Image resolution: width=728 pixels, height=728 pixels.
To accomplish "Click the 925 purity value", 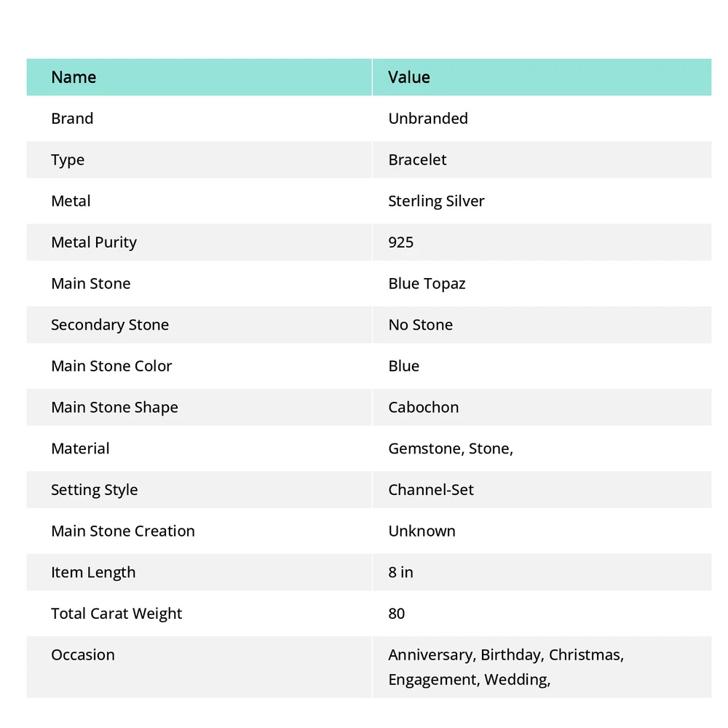I will pyautogui.click(x=400, y=242).
